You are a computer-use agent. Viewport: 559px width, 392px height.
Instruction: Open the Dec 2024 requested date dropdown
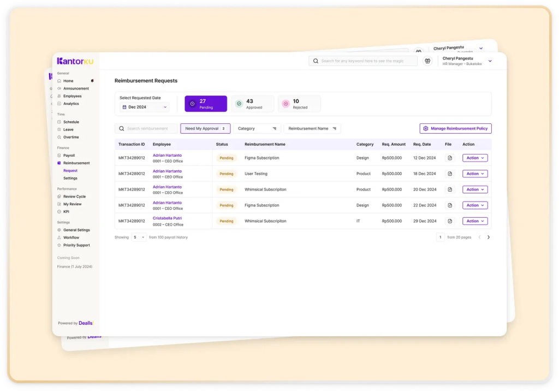(145, 107)
